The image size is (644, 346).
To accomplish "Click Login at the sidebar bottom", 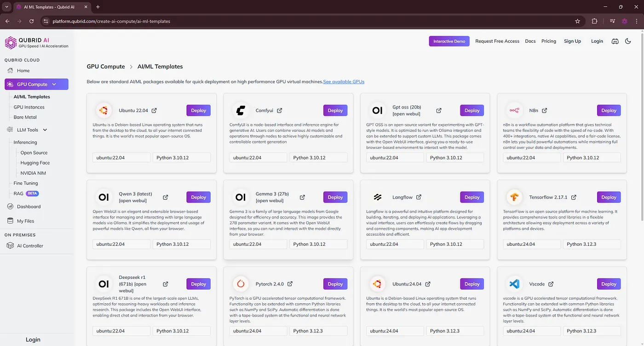I will [x=33, y=340].
